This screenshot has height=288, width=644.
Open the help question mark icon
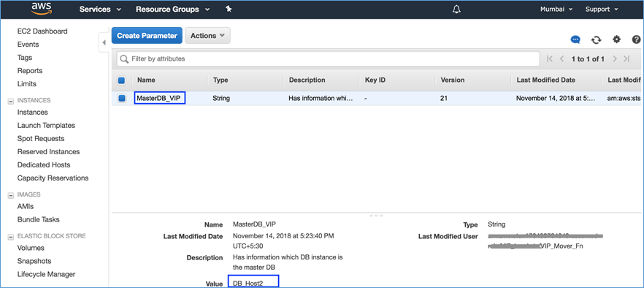[x=637, y=39]
